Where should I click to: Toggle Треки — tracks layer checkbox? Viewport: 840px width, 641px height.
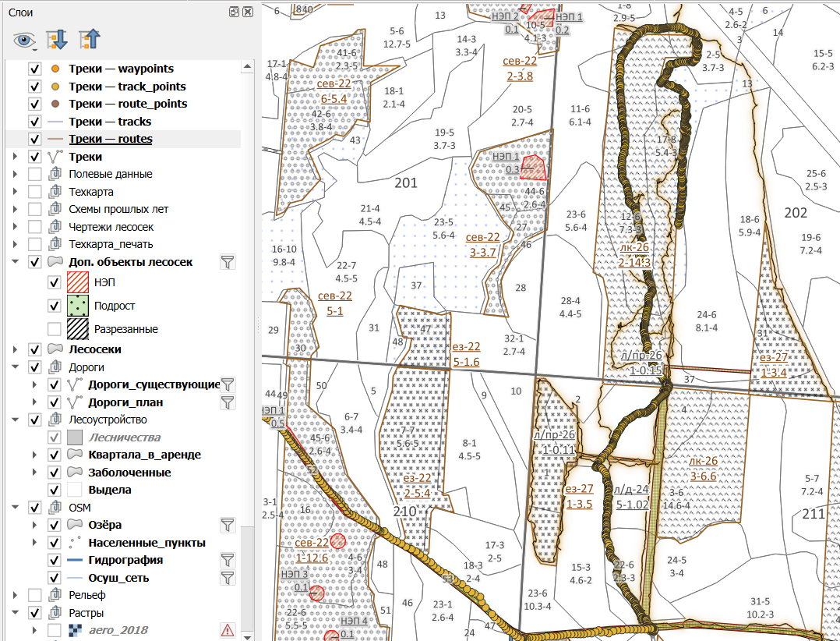pos(35,122)
